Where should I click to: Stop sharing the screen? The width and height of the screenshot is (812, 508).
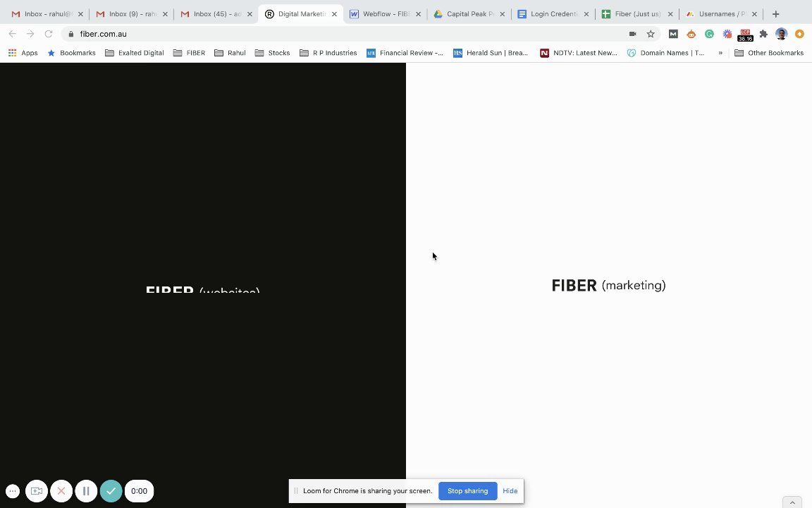[x=467, y=491]
